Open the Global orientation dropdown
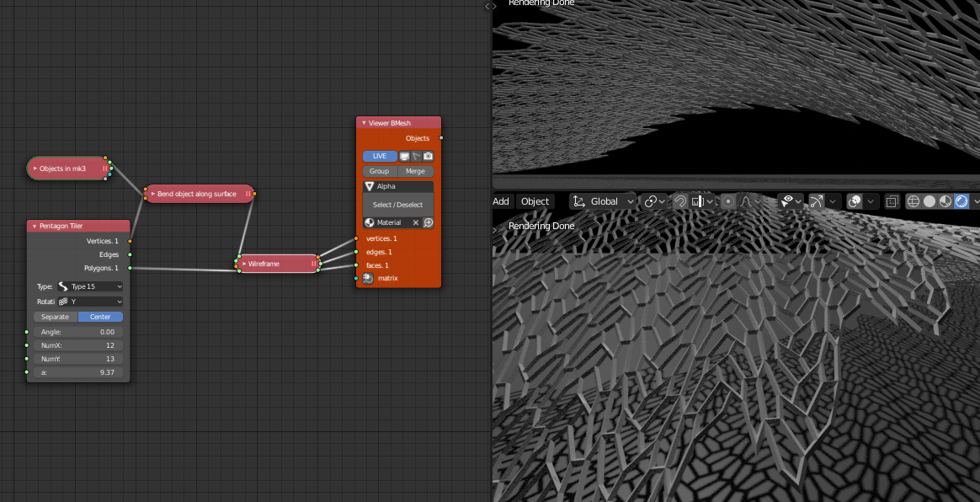Viewport: 980px width, 502px height. [603, 201]
